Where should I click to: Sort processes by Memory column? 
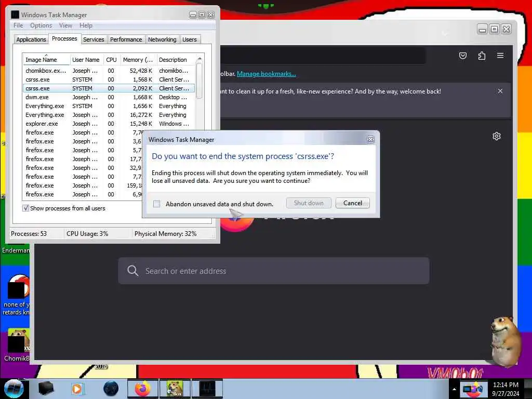click(138, 60)
